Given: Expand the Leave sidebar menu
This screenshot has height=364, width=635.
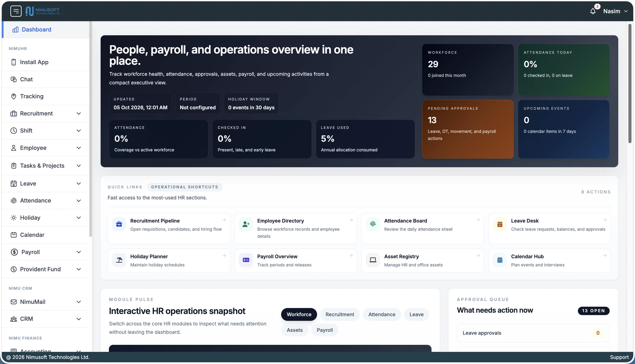Looking at the screenshot, I should pyautogui.click(x=46, y=183).
